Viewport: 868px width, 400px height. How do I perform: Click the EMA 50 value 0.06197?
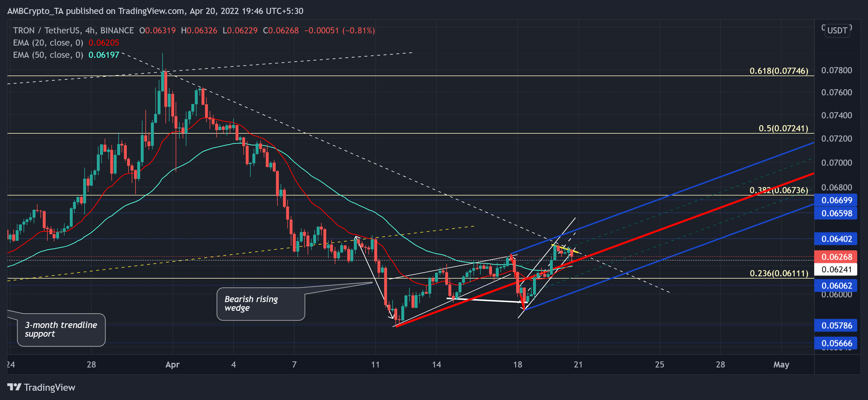point(104,55)
